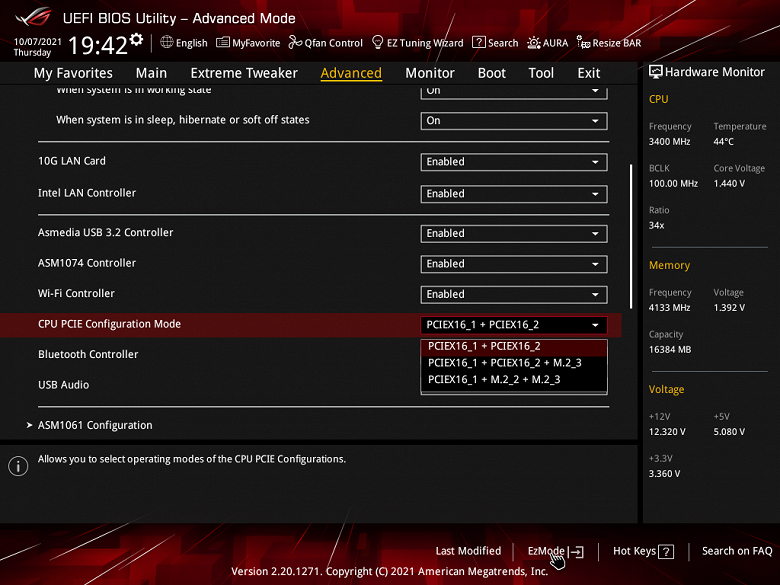Click Core Voltage value 1.440 V
This screenshot has width=780, height=585.
point(729,184)
